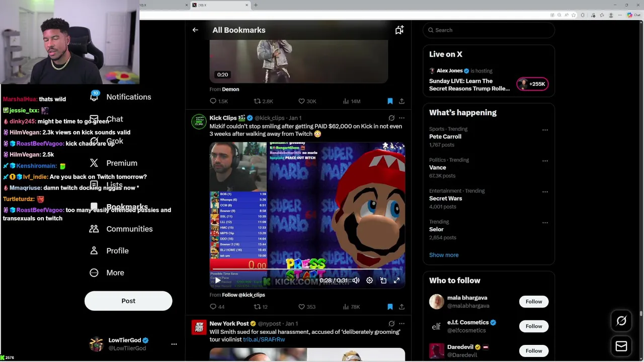Share the Kick Clips post
The width and height of the screenshot is (644, 362).
coord(401,307)
